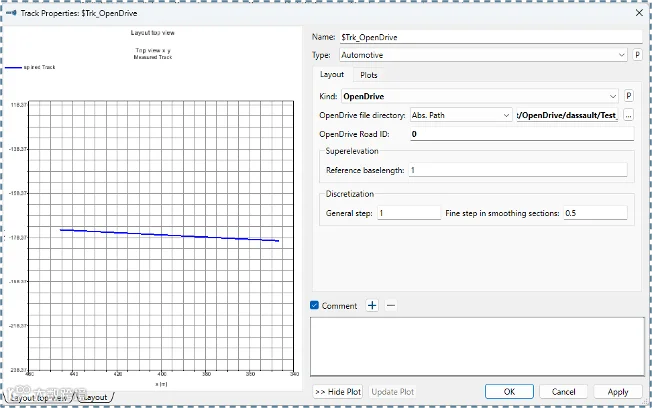Click the 'Superelevation' group label
The width and height of the screenshot is (652, 408).
[352, 151]
